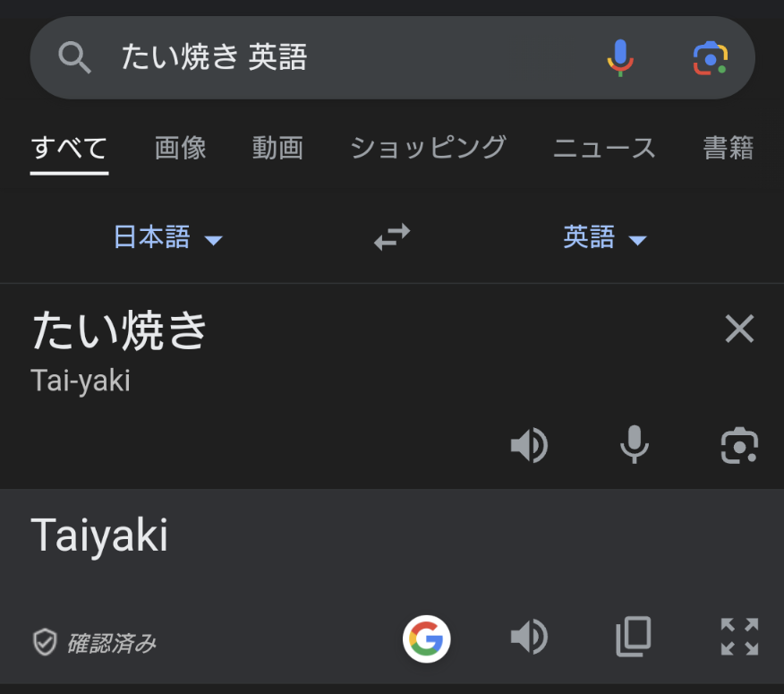Swap source and target languages
The height and width of the screenshot is (694, 784).
(392, 237)
